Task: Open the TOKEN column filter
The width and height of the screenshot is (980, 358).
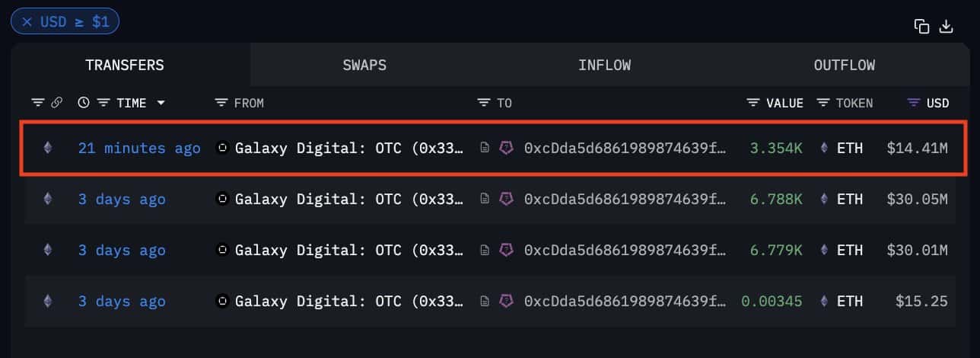Action: [823, 103]
